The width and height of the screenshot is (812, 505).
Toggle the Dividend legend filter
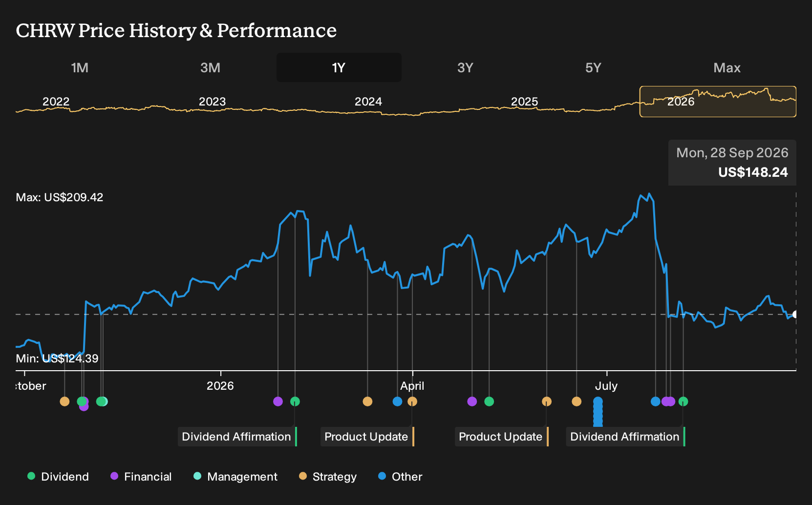(58, 476)
